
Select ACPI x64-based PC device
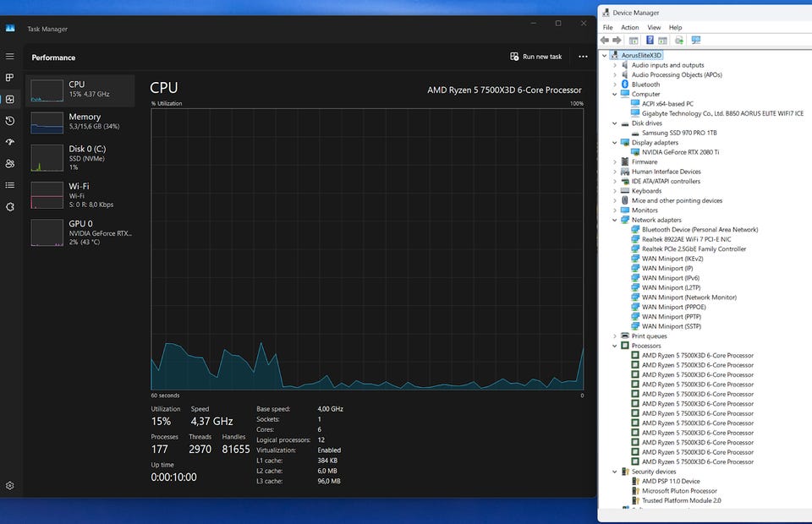pos(667,104)
